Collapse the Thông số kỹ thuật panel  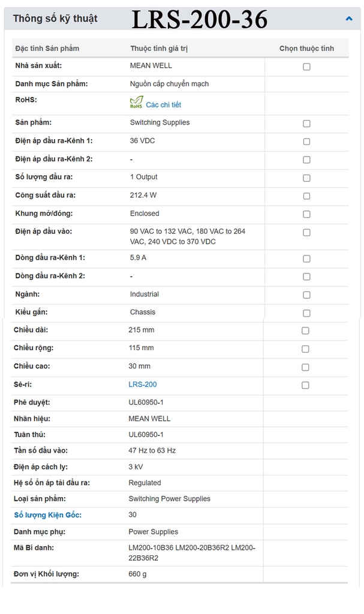(x=349, y=19)
